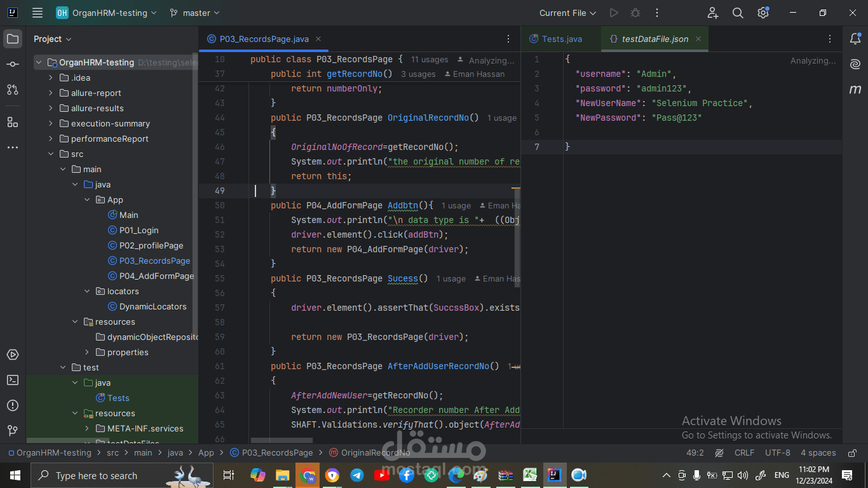This screenshot has width=868, height=488.
Task: Open the Structure tool window
Action: coord(13,123)
